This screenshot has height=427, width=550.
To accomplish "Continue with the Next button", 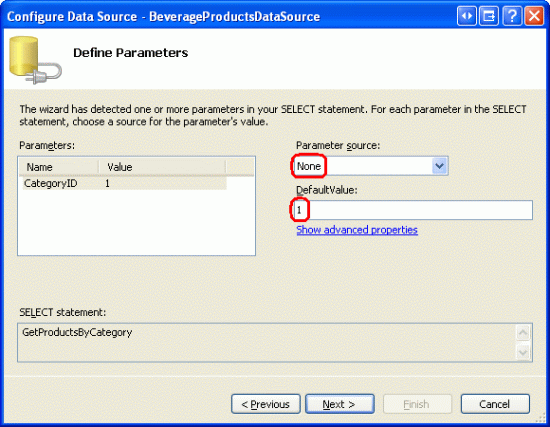I will pos(340,404).
